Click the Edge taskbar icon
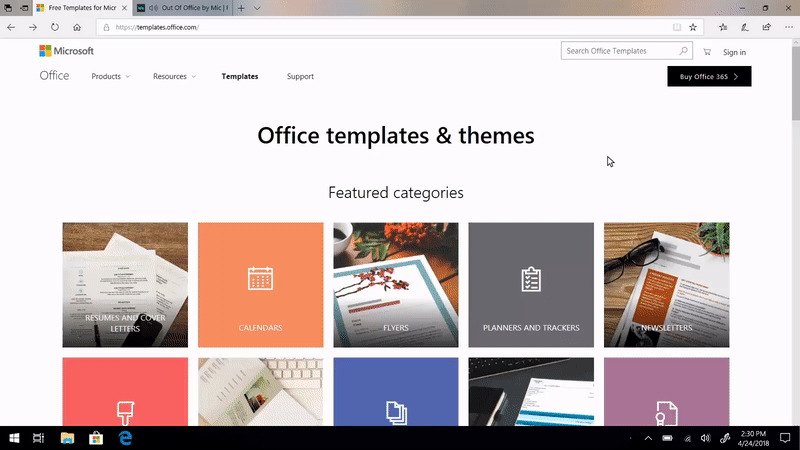800x450 pixels. coord(125,438)
